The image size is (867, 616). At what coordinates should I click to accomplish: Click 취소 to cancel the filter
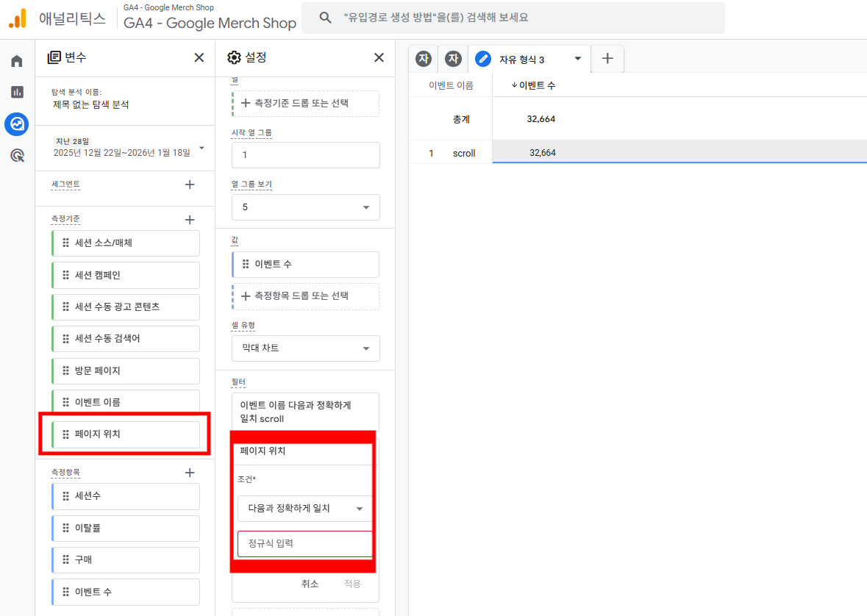click(310, 584)
